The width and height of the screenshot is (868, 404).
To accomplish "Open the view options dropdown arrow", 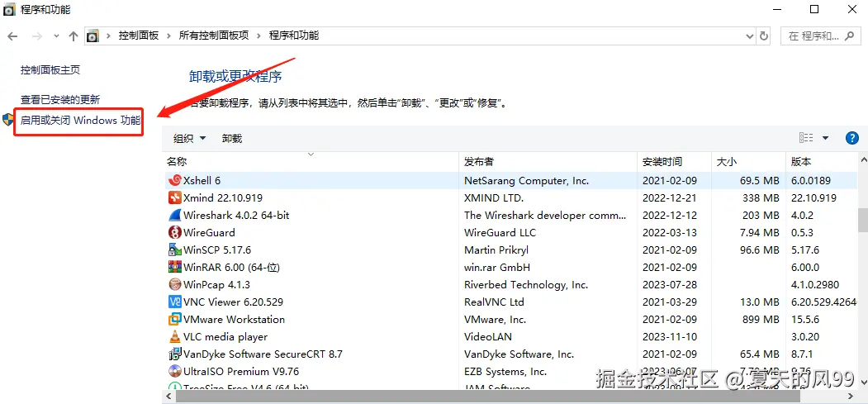I will coord(825,138).
